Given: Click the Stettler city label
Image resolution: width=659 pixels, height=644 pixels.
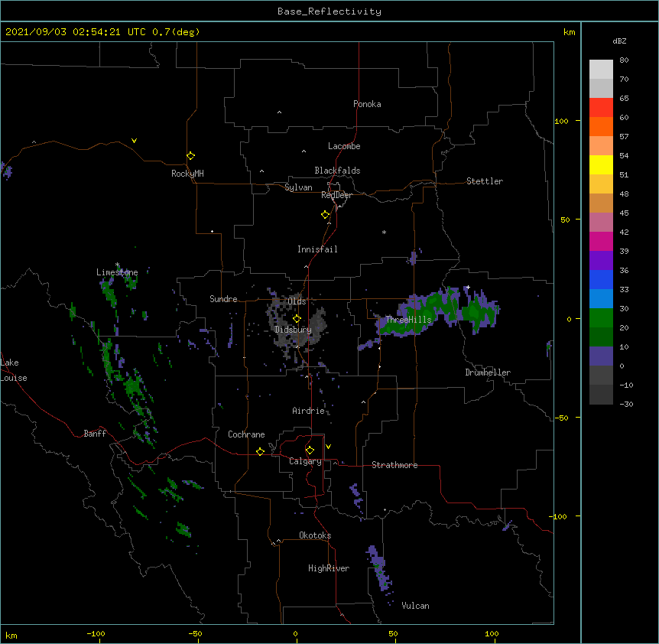Looking at the screenshot, I should pyautogui.click(x=485, y=181).
